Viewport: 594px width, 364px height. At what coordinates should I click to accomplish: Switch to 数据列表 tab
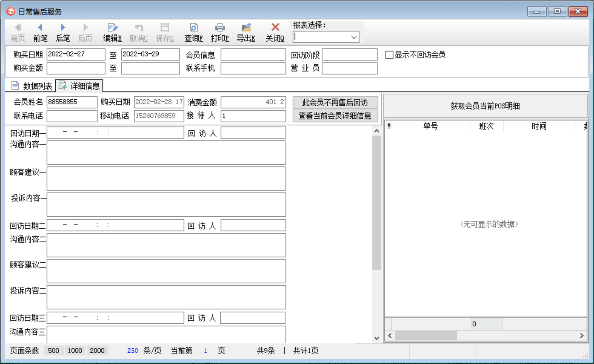pos(32,86)
